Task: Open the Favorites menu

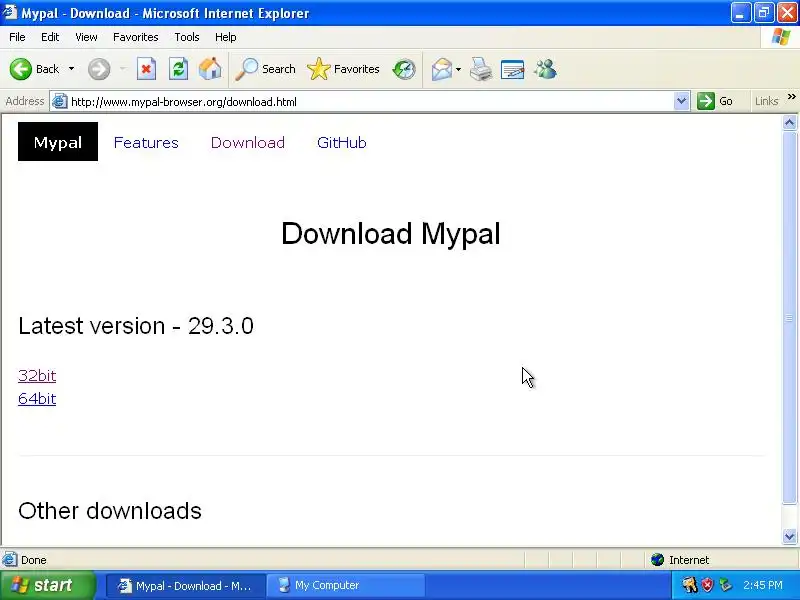Action: point(136,37)
